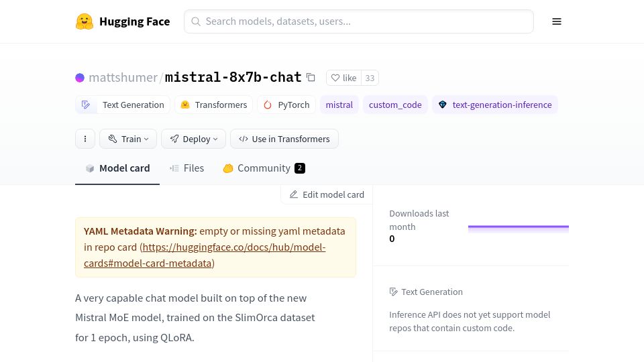Expand the Deploy dropdown

(193, 139)
